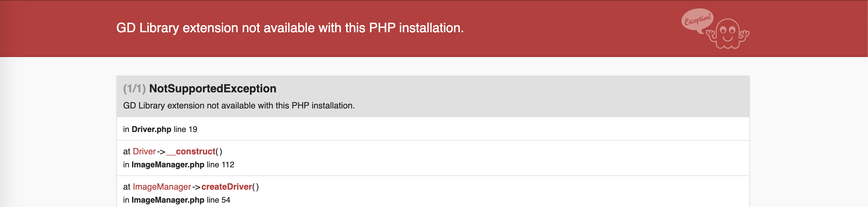Image resolution: width=868 pixels, height=207 pixels.
Task: Click the red header error title text
Action: [x=290, y=28]
